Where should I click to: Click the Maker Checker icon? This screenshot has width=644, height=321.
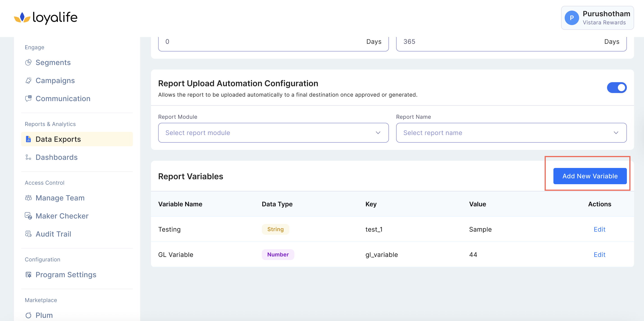point(28,216)
